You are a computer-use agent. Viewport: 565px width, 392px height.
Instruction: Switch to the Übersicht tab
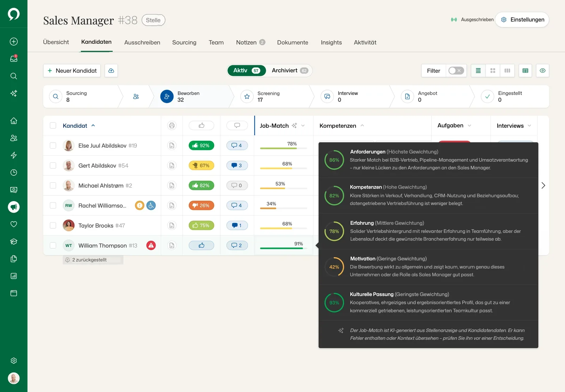(56, 42)
